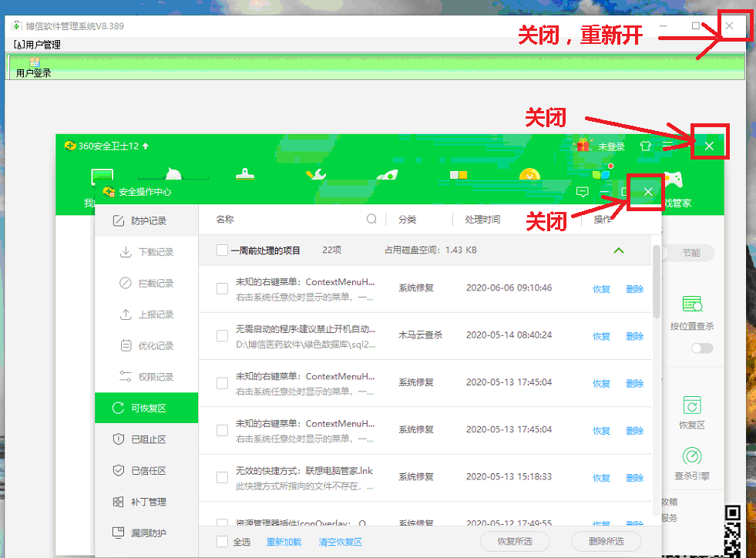Click the 360安全卫士 gift box icon
756x558 pixels.
coord(583,145)
